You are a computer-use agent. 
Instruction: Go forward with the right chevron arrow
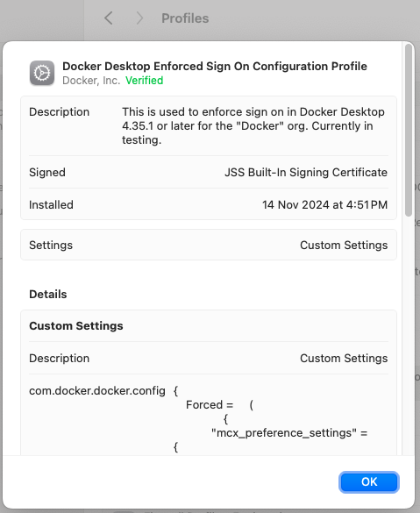(139, 18)
